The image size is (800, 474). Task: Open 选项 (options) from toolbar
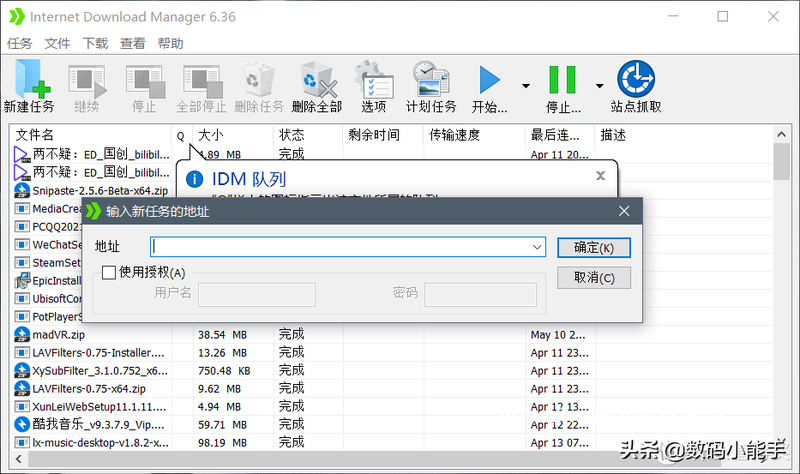coord(374,79)
